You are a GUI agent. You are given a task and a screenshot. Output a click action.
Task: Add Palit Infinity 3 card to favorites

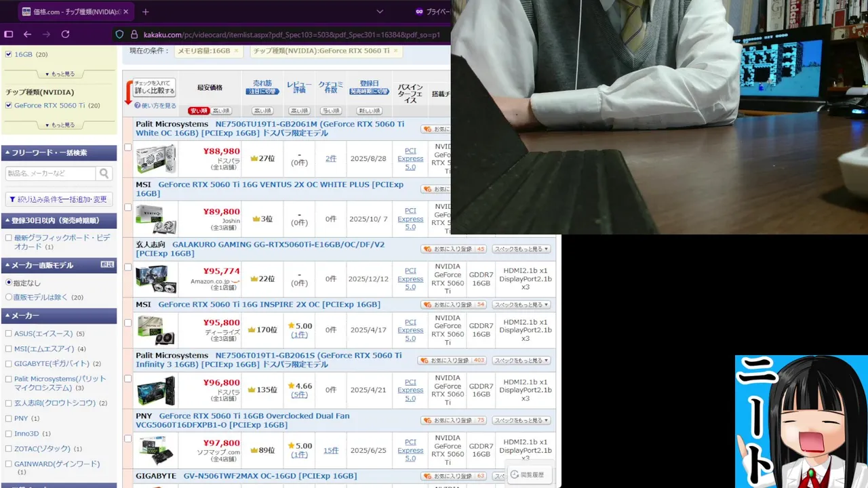(452, 360)
